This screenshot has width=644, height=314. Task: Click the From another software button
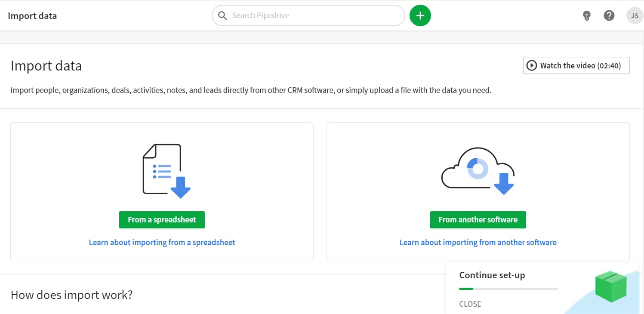coord(478,219)
